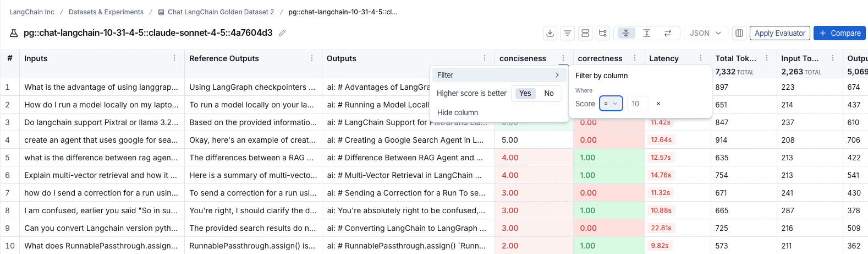Open the JSON format dropdown
This screenshot has height=254, width=868.
click(706, 33)
